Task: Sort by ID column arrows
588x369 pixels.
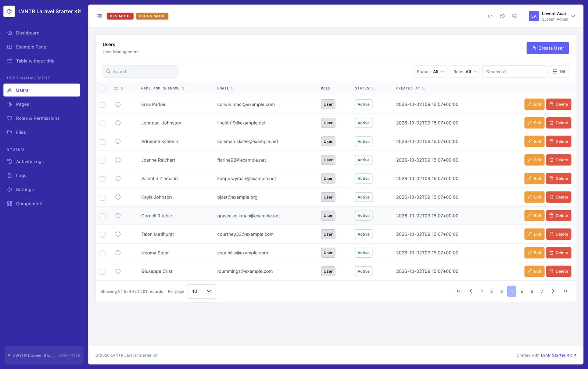Action: click(x=122, y=89)
